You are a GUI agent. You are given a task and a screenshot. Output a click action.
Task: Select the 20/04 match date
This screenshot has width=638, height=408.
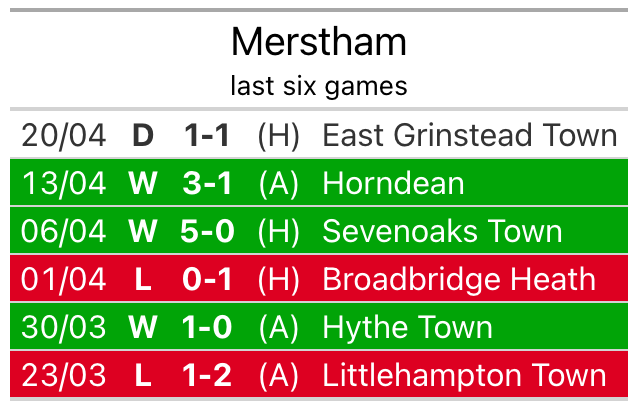pos(64,135)
